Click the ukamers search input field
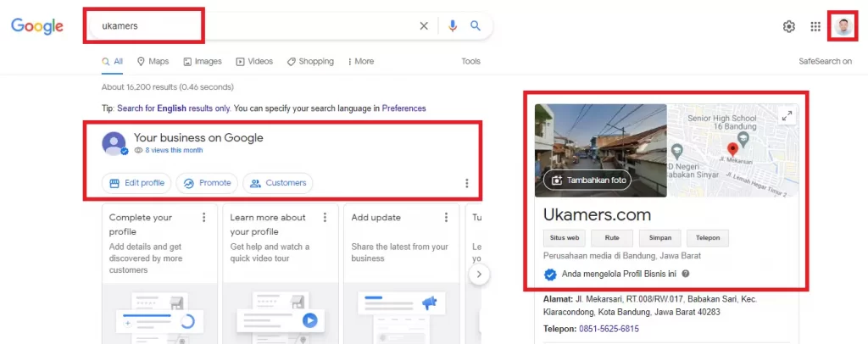Screen dimensions: 868x344 (x=252, y=26)
